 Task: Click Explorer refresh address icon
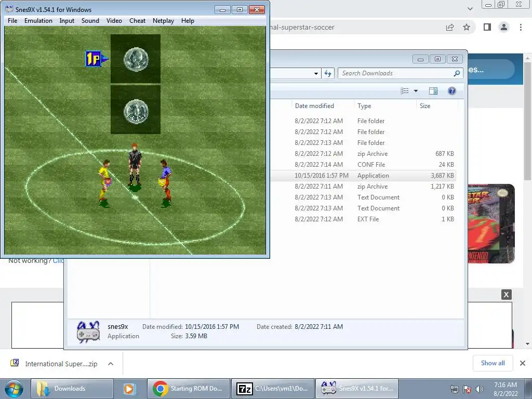[328, 73]
